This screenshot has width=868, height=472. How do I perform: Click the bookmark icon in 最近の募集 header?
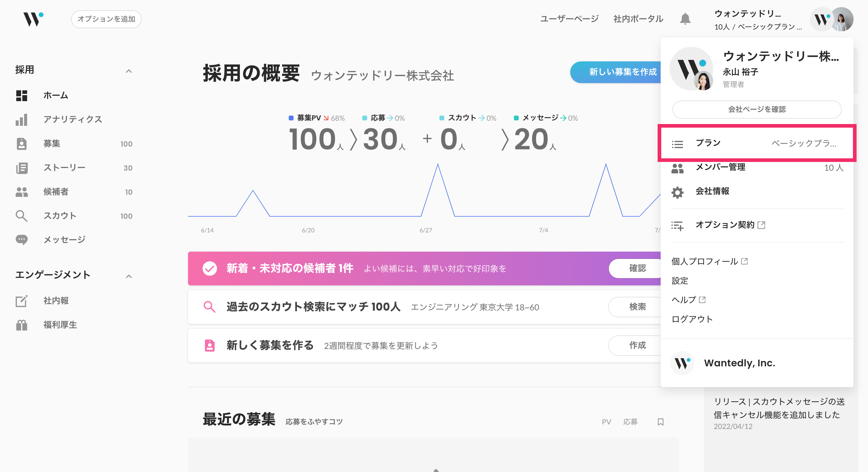click(x=660, y=422)
